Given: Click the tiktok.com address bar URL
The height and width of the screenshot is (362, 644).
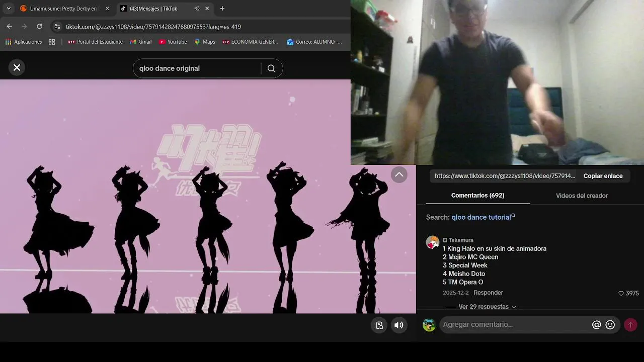Looking at the screenshot, I should [153, 27].
